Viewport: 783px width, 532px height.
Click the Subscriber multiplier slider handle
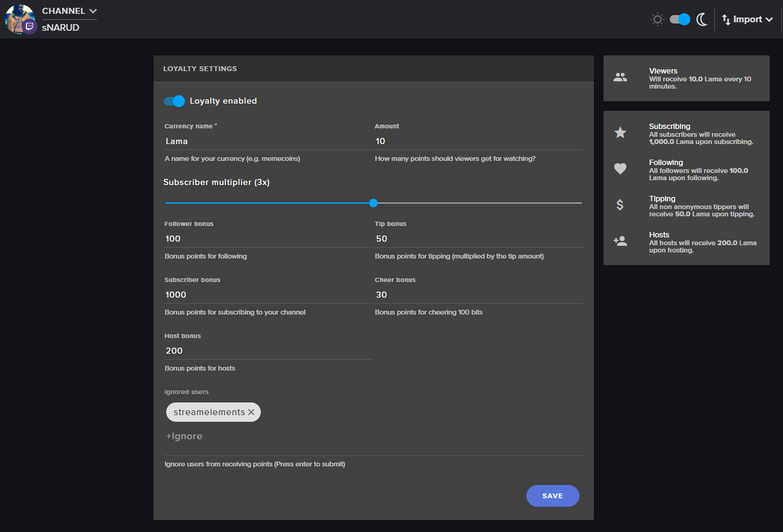pos(373,203)
